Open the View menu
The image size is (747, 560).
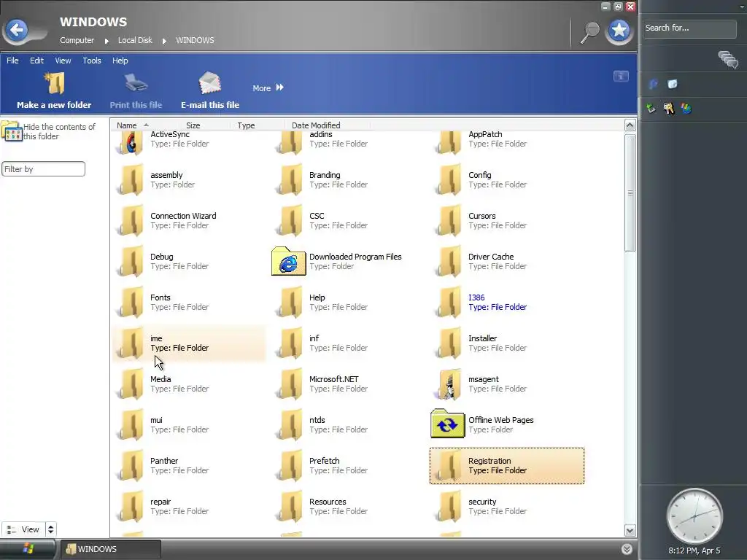(63, 61)
